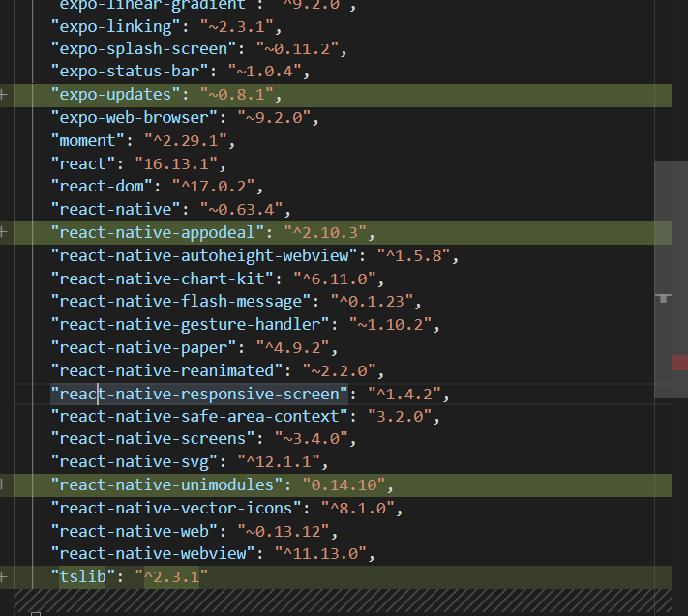Click the "expo-status-bar" key
Image resolution: width=688 pixels, height=616 pixels.
click(130, 71)
